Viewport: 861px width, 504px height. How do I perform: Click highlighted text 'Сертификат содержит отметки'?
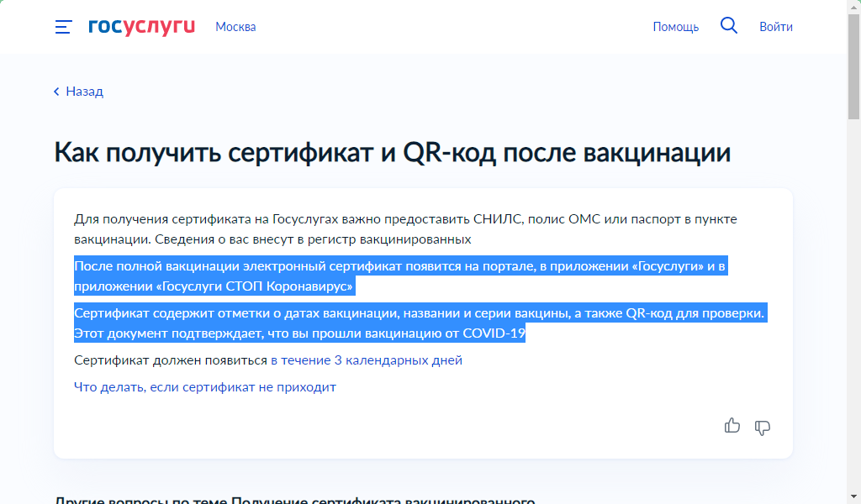(x=420, y=323)
